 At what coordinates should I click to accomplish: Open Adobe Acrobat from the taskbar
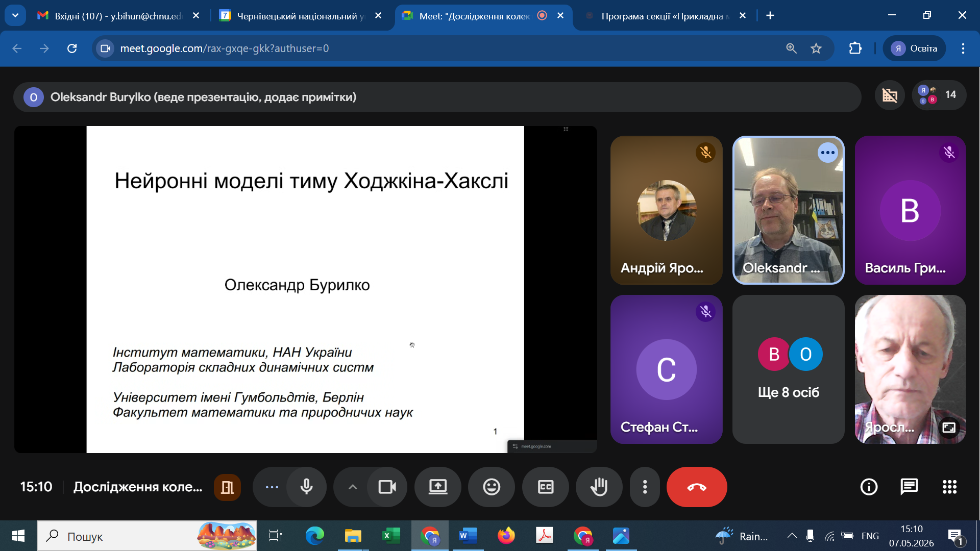[544, 536]
